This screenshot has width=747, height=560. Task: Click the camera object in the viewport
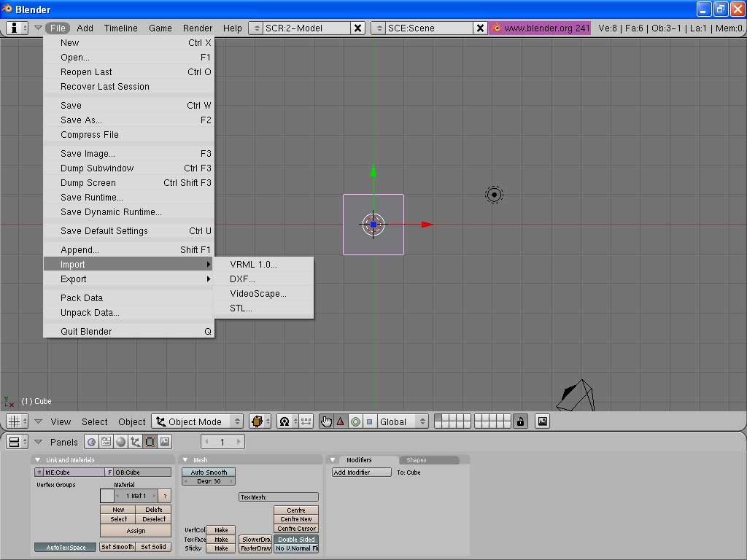click(x=576, y=395)
